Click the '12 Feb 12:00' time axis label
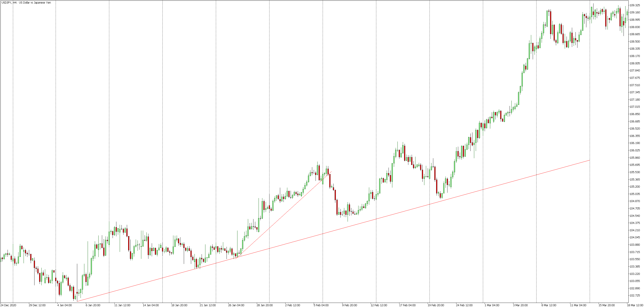 [379, 305]
